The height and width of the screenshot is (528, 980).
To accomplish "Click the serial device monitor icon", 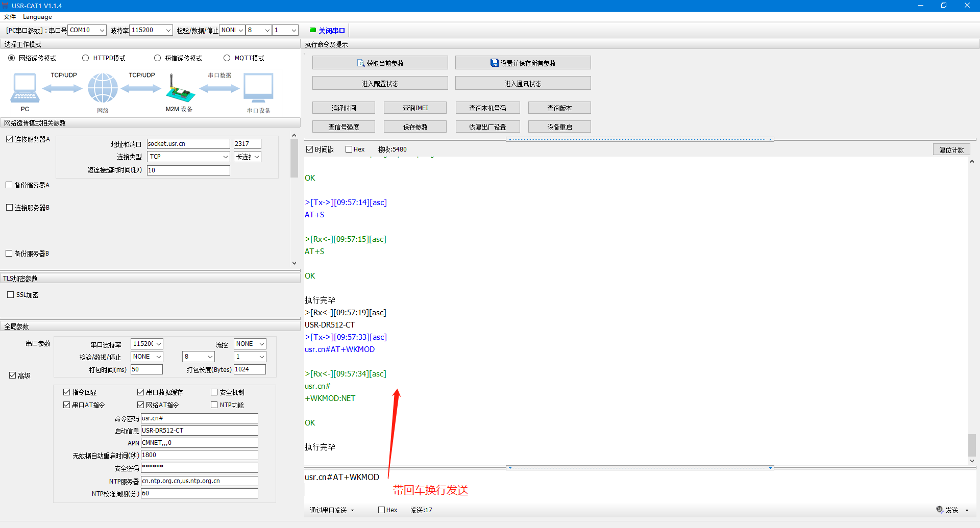I will (x=258, y=88).
